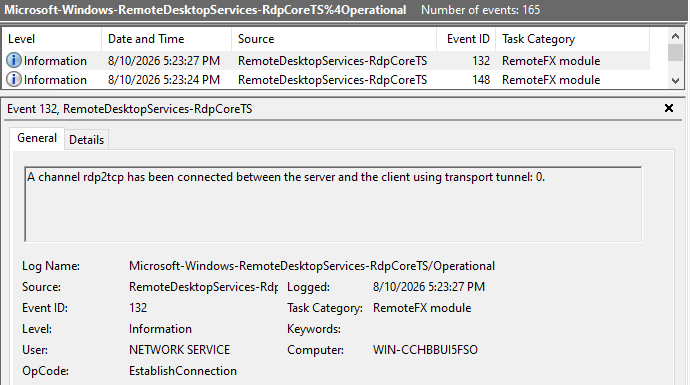Click the Source cell of the 132 row
Screen dimensions: 690x385
(x=332, y=61)
